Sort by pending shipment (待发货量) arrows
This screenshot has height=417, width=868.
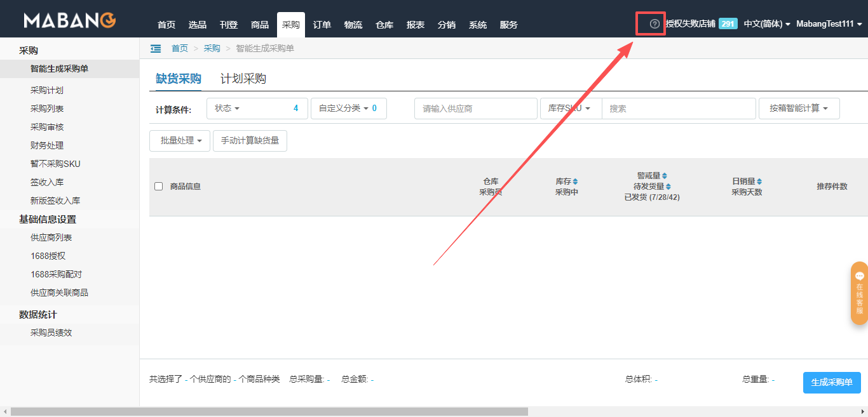pyautogui.click(x=668, y=187)
